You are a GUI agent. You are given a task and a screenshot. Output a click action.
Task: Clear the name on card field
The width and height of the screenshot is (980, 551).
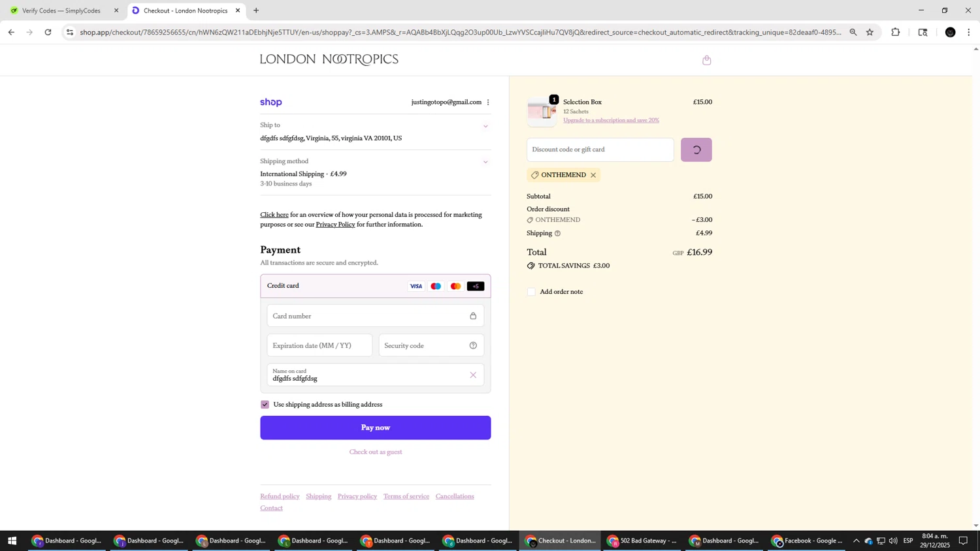coord(473,375)
